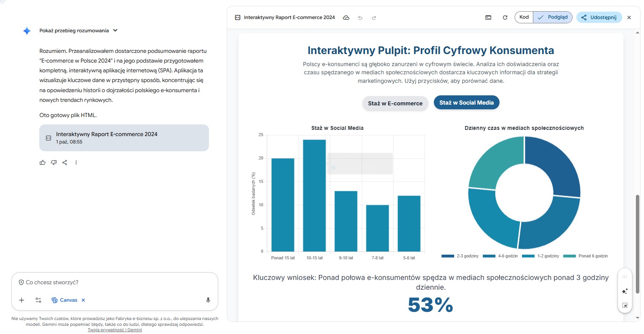The height and width of the screenshot is (334, 644).
Task: Refresh the canvas preview
Action: coord(505,17)
